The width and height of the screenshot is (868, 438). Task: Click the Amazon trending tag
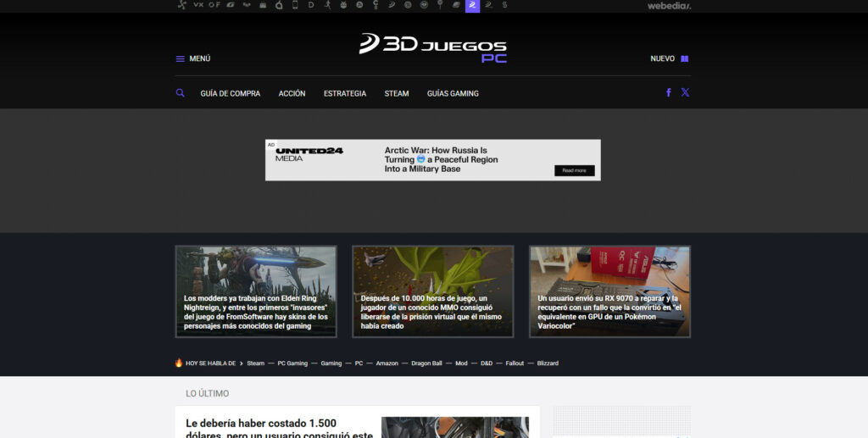click(x=387, y=363)
